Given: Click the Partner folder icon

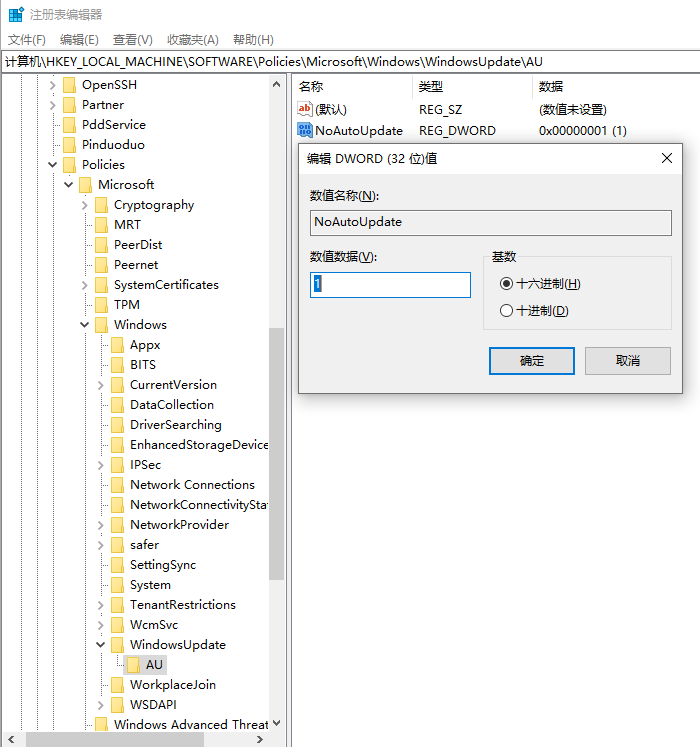Looking at the screenshot, I should (70, 105).
